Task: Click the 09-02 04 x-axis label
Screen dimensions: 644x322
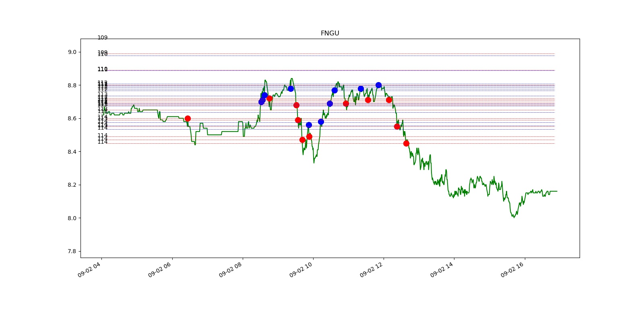Action: pos(89,270)
